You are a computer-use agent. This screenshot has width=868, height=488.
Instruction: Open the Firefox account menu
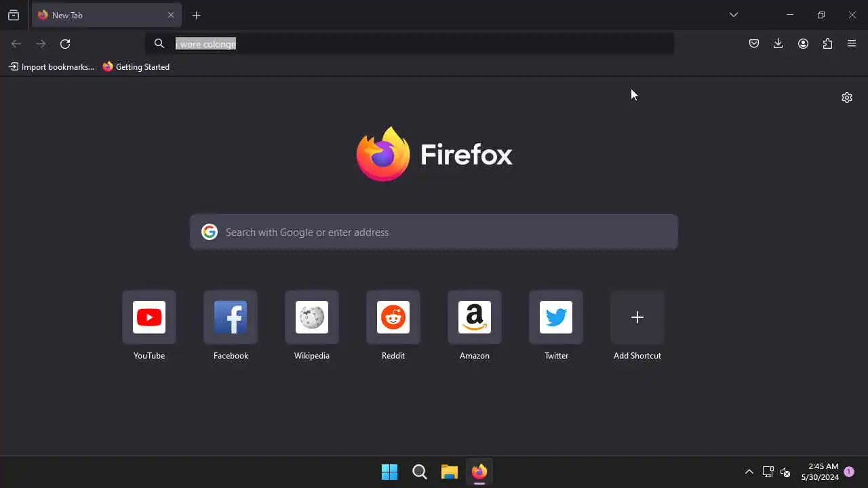(x=803, y=43)
